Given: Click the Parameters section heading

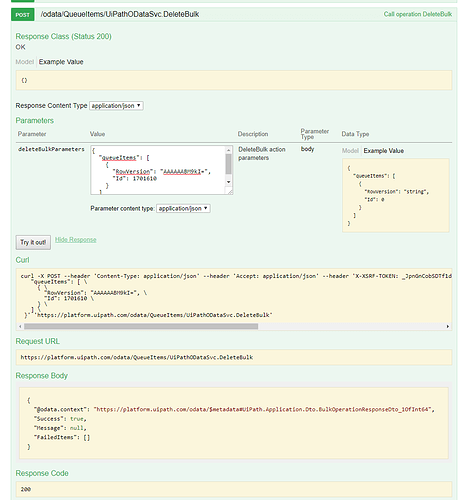Looking at the screenshot, I should click(x=35, y=121).
